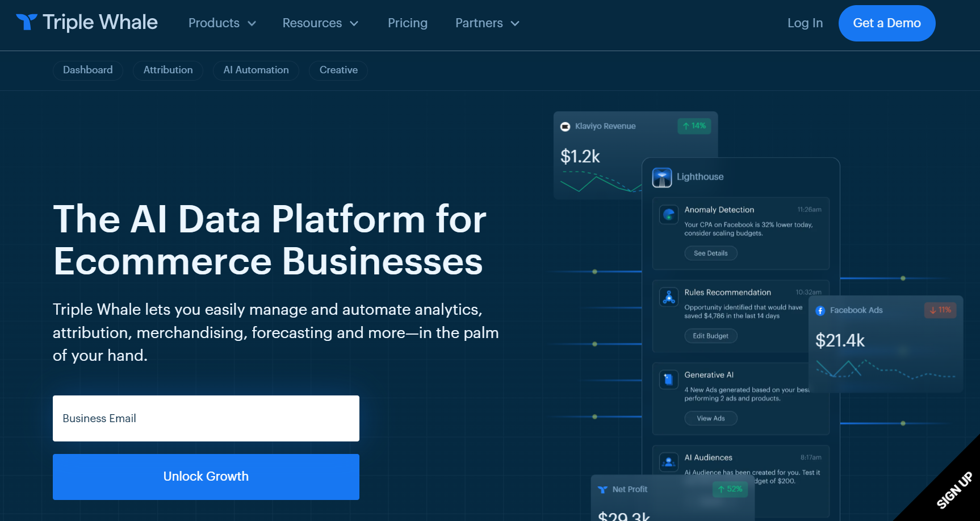Click the 'Rules Recommendation' card title
Viewport: 980px width, 521px height.
[728, 293]
